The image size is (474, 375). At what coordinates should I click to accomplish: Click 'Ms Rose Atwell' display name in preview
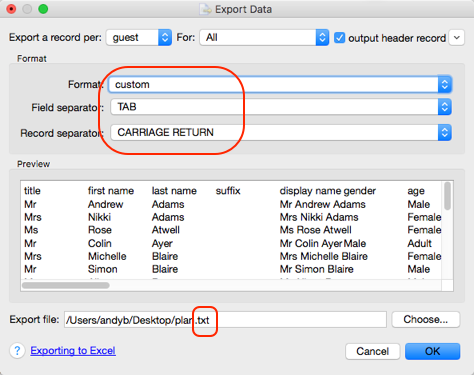tap(315, 230)
